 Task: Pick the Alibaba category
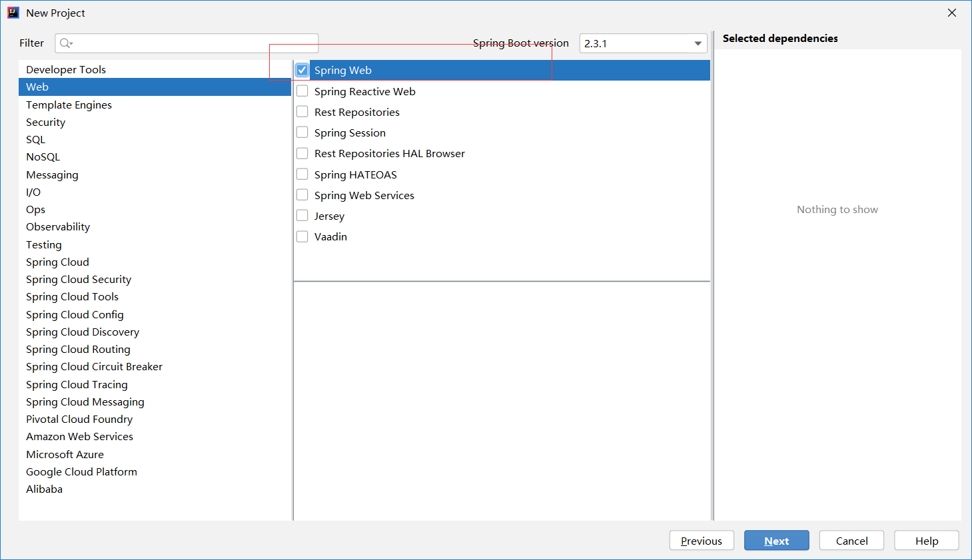tap(44, 489)
